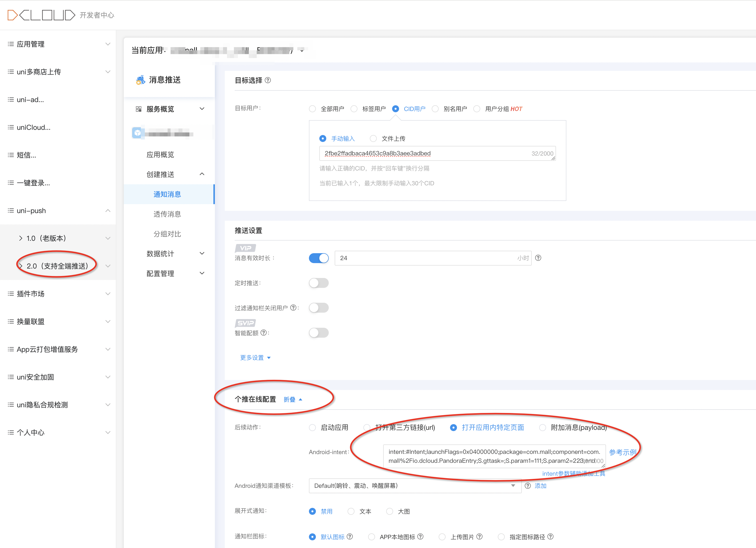Click help icon beside Android channel template dropdown
Image resolution: width=756 pixels, height=548 pixels.
click(x=528, y=486)
